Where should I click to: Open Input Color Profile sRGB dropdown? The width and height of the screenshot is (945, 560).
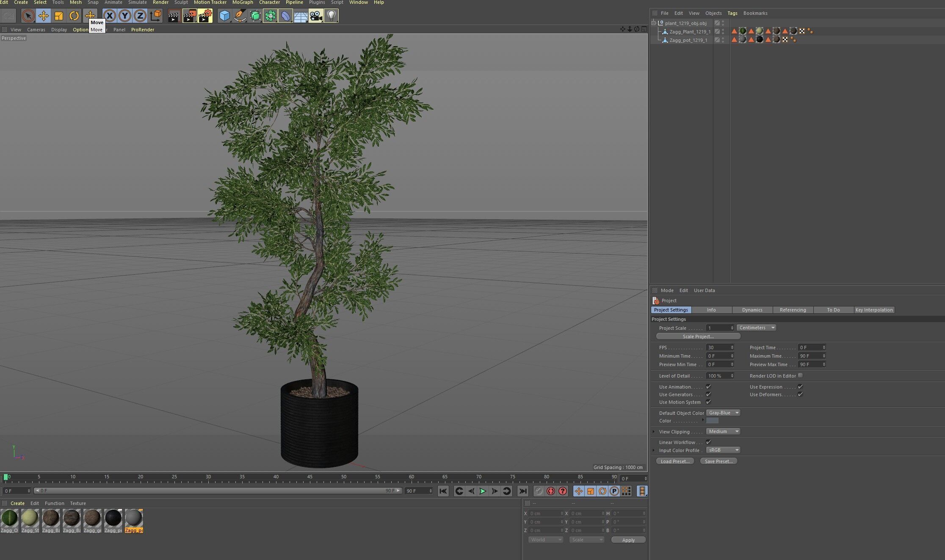pyautogui.click(x=723, y=450)
